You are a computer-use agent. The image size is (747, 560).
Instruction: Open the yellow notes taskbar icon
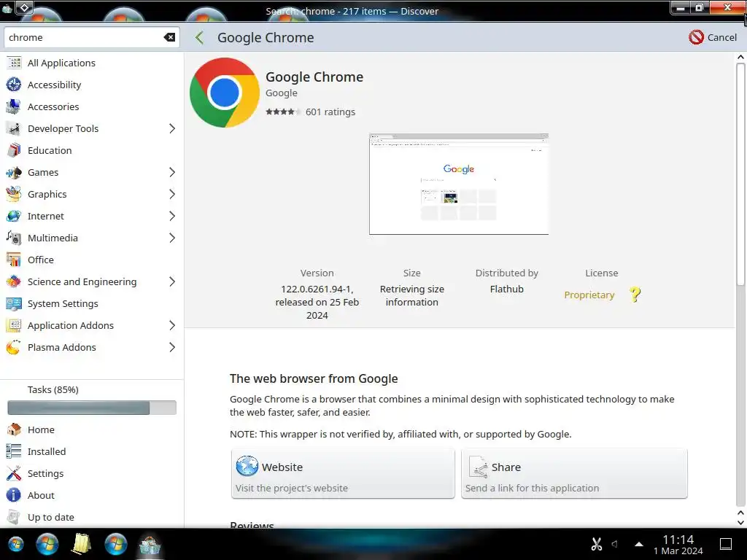pyautogui.click(x=82, y=544)
